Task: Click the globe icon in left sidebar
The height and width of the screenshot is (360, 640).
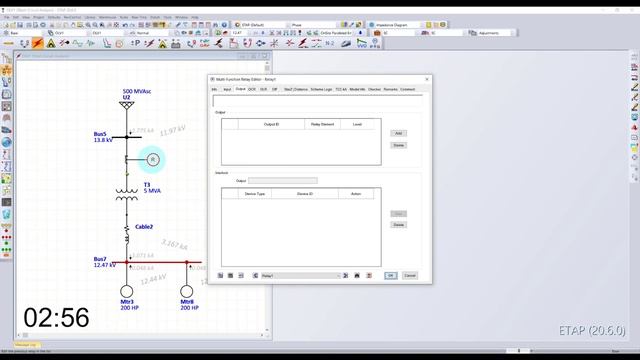Action: tap(6, 142)
